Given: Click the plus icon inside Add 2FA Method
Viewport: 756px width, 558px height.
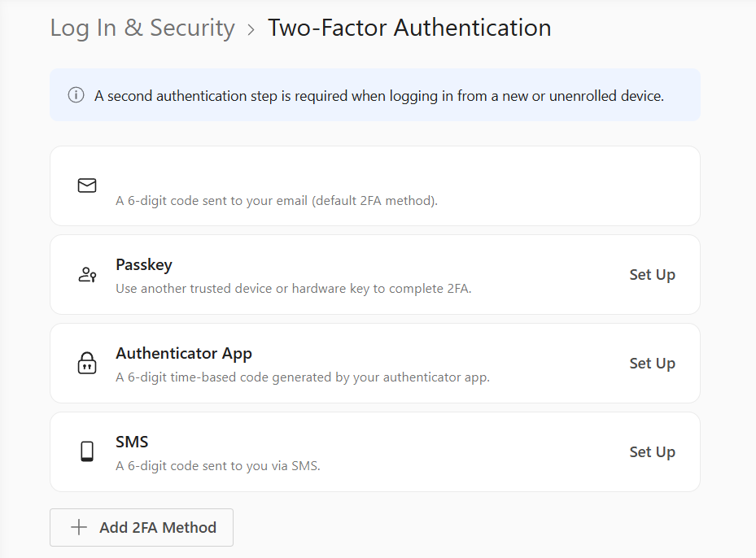Looking at the screenshot, I should click(x=77, y=527).
